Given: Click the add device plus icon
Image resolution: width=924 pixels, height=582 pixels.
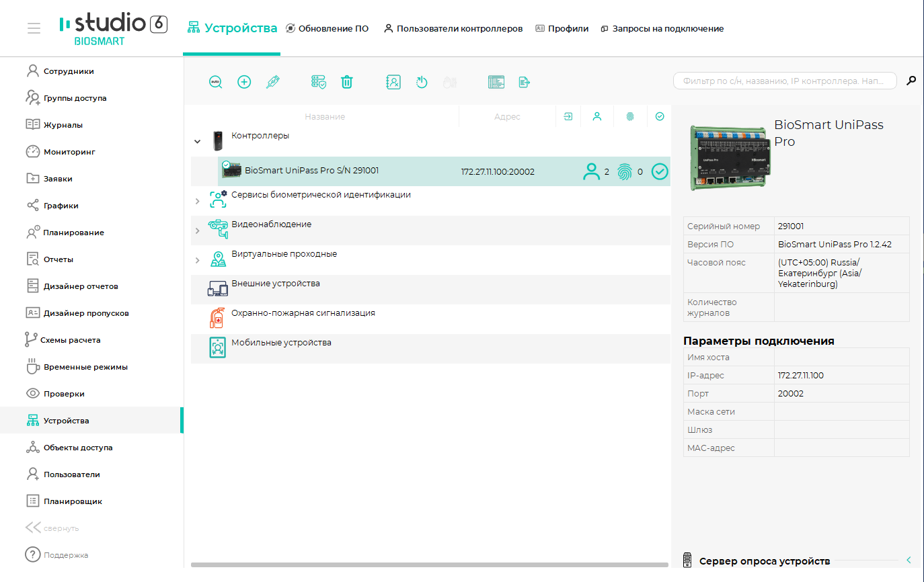Looking at the screenshot, I should tap(244, 82).
